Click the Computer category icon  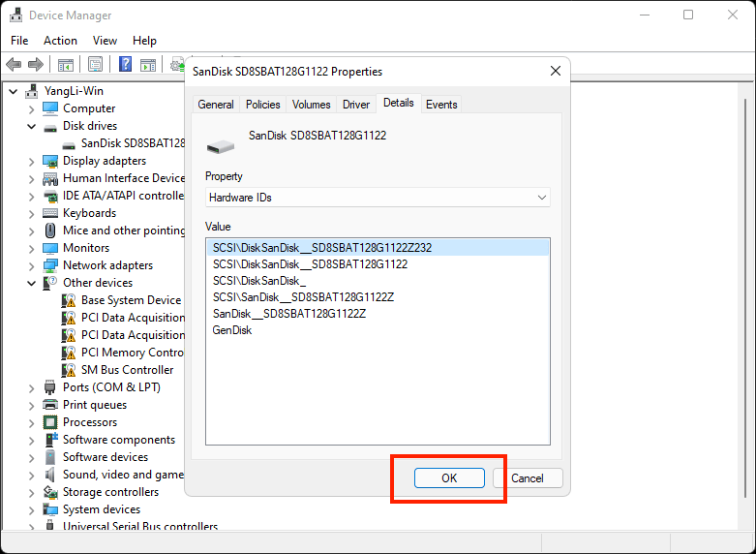50,108
